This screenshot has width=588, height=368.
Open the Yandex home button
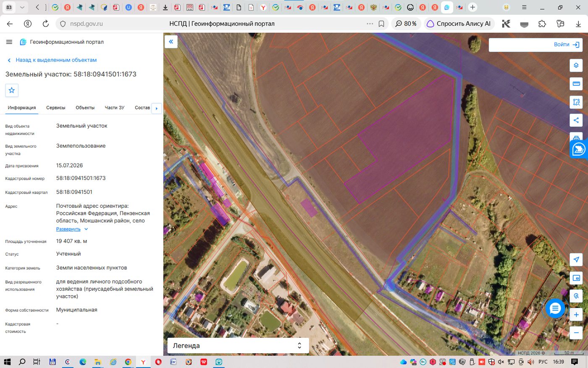[28, 24]
